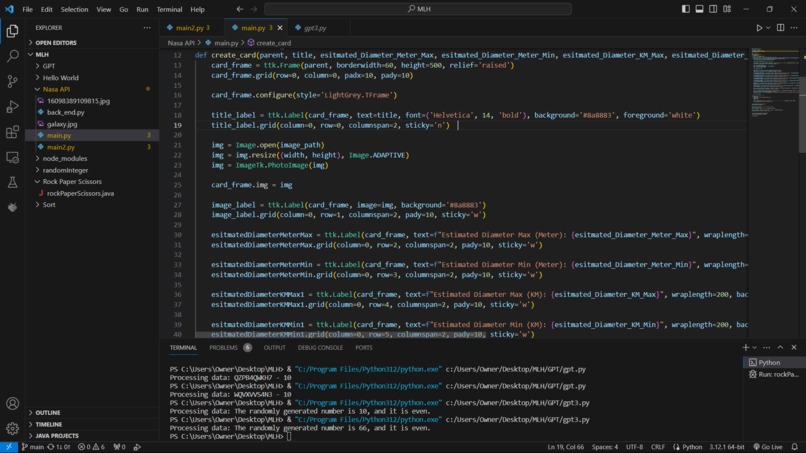Screen dimensions: 806x453
Task: Split the editor to the right
Action: click(780, 28)
